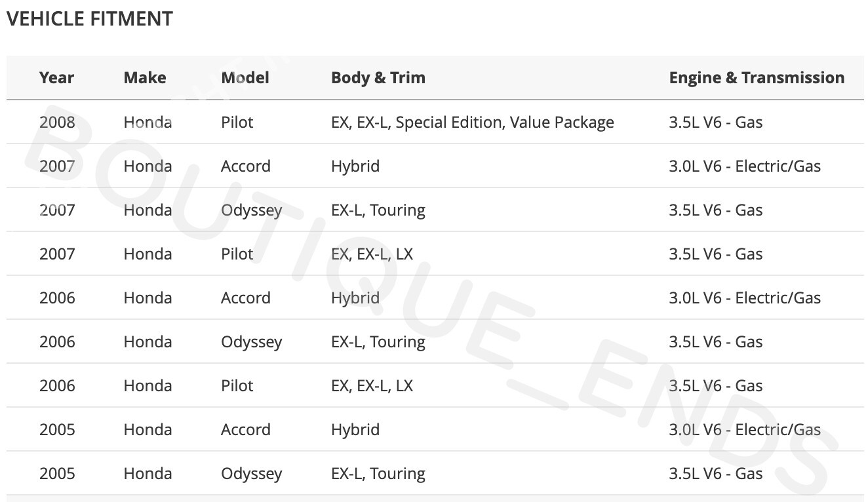Select Pilot in the 2007 row

coord(237,254)
